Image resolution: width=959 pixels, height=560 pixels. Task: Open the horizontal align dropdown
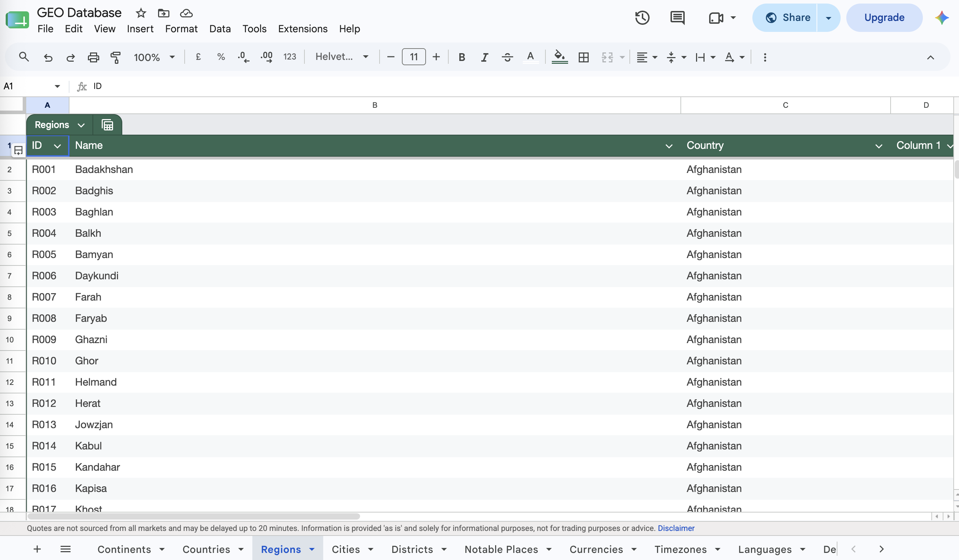[647, 57]
